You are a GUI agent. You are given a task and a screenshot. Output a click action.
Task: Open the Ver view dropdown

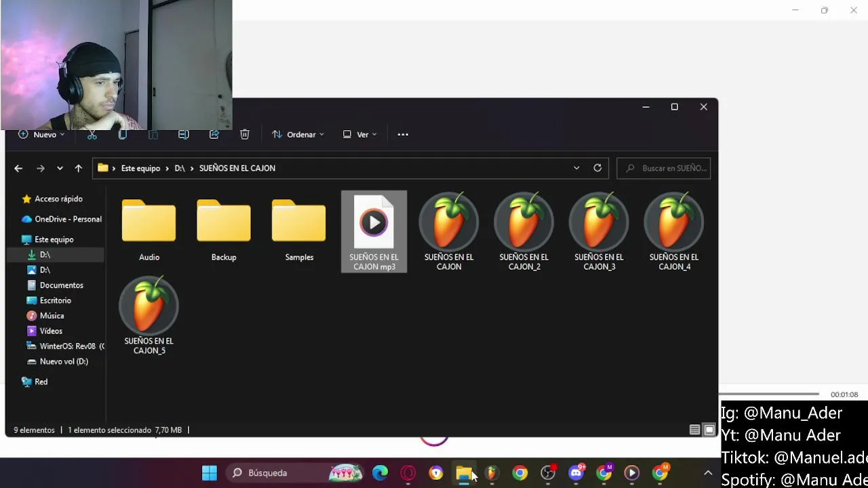point(359,134)
